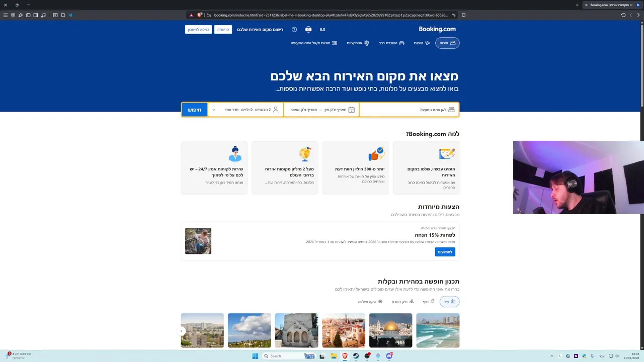This screenshot has width=644, height=362.
Task: Click the 300 million reviews card
Action: click(356, 168)
